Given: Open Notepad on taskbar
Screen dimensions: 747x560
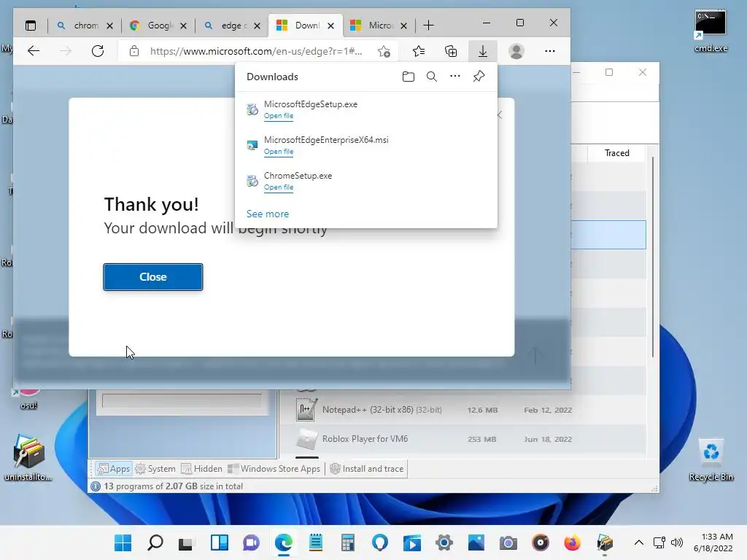Looking at the screenshot, I should [x=316, y=542].
